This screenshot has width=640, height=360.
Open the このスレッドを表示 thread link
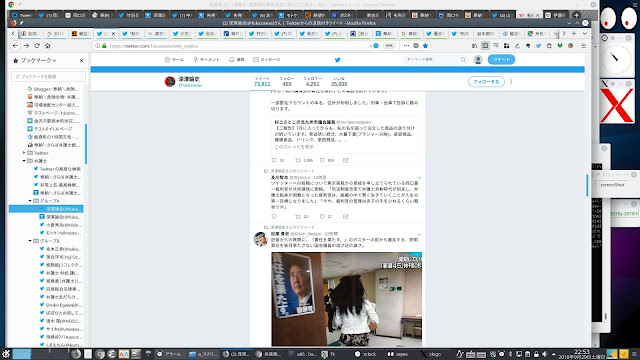(294, 147)
